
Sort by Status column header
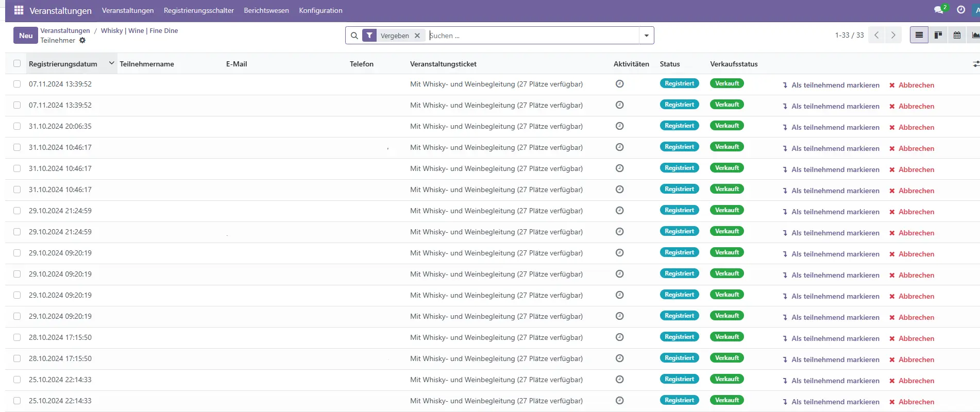click(670, 64)
